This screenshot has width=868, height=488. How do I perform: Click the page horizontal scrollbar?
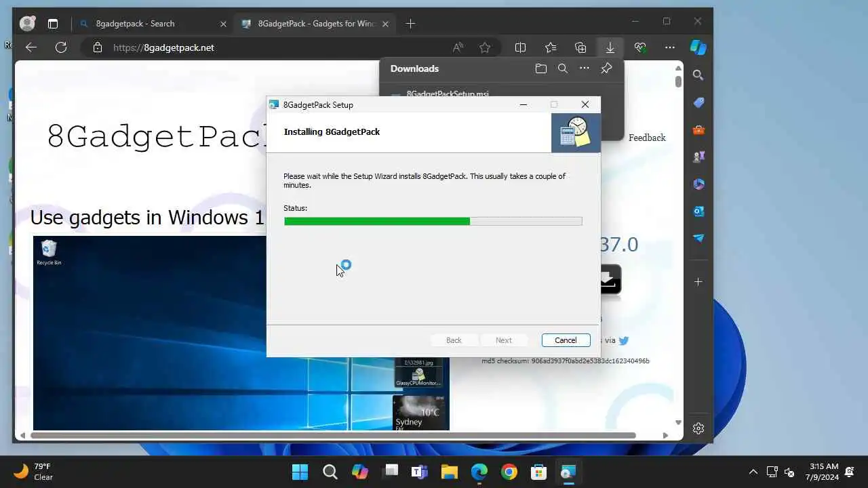tap(333, 435)
